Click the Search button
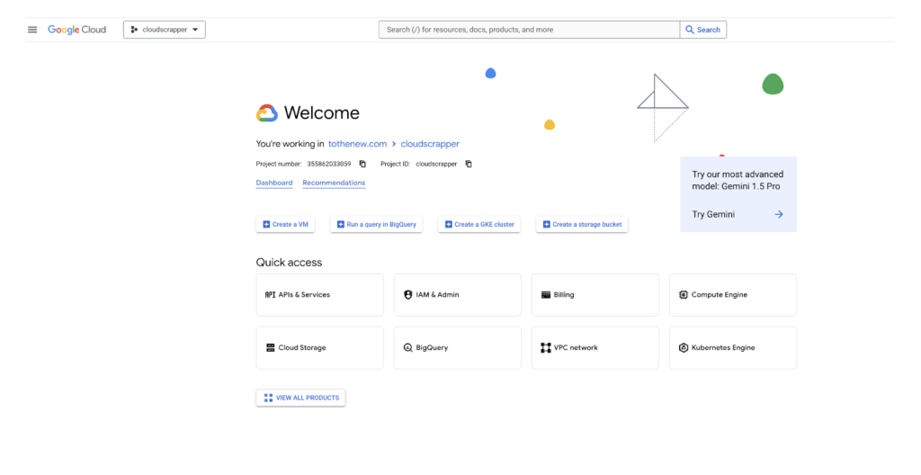Viewport: 921px width, 475px height. 703,29
